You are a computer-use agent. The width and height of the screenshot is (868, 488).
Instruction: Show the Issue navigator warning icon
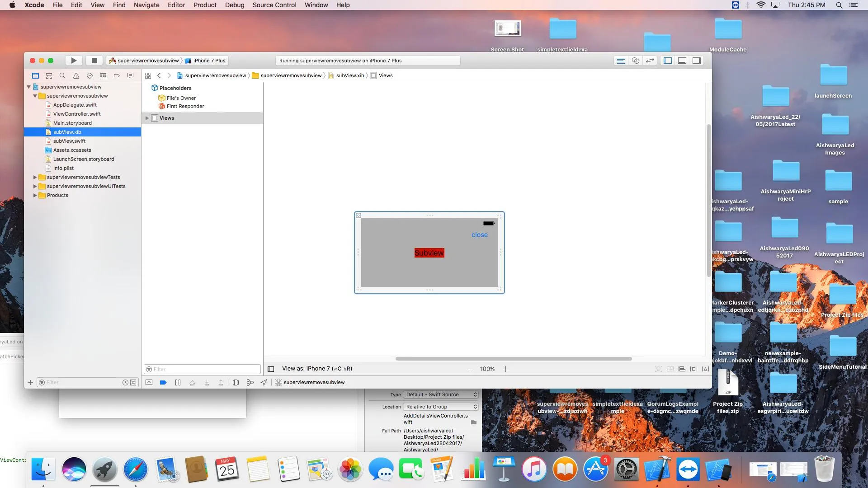(76, 75)
